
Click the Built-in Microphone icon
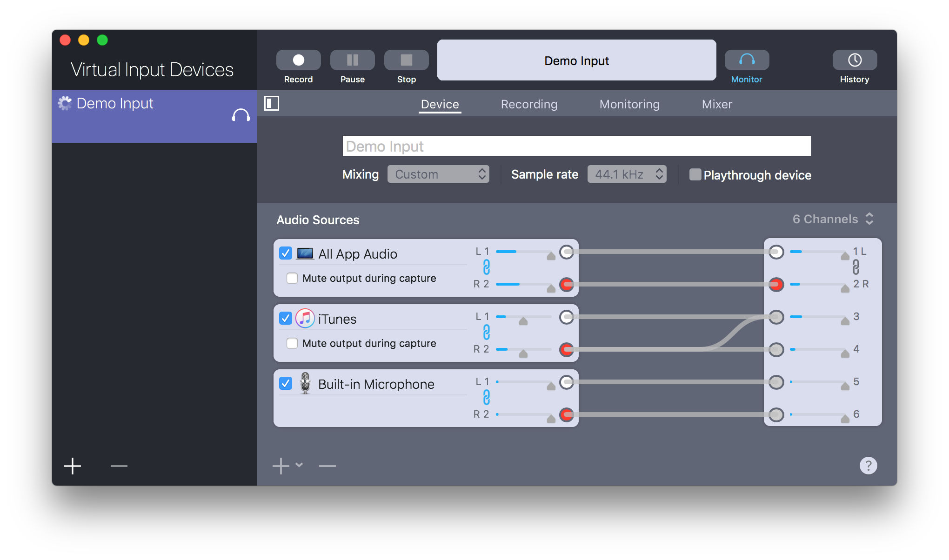(x=305, y=384)
